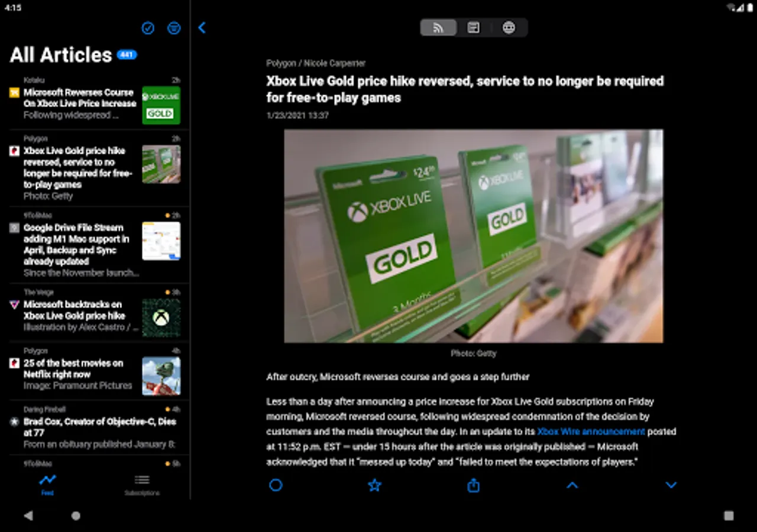This screenshot has height=532, width=757.
Task: Open Google Drive File Stream article
Action: [95, 245]
